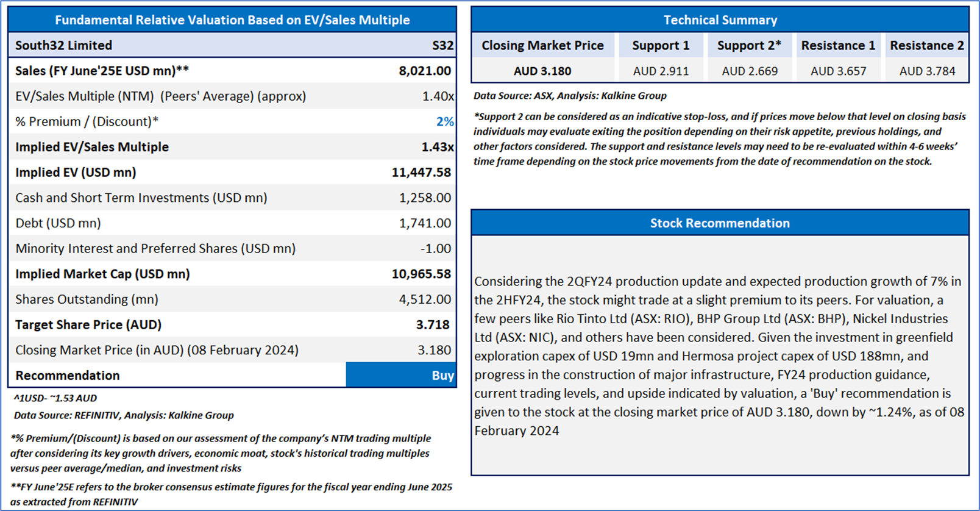980x511 pixels.
Task: Select the 'Support 1' column header
Action: (x=661, y=45)
